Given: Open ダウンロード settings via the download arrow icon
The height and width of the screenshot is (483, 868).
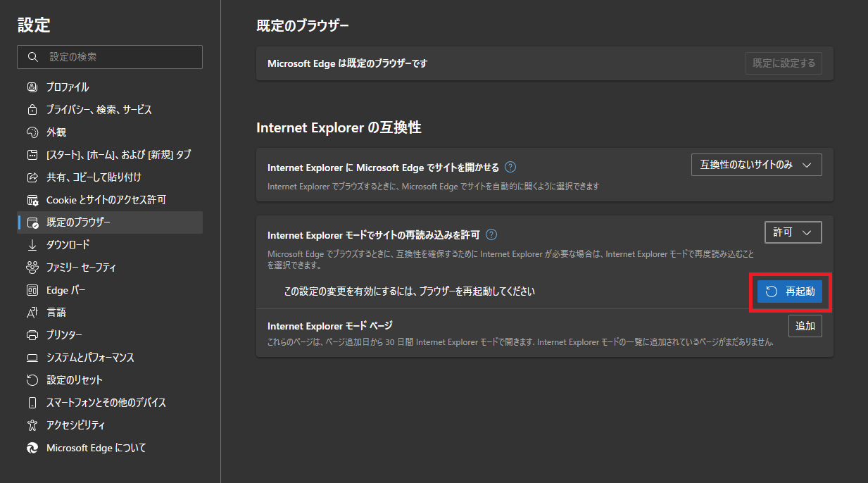Looking at the screenshot, I should click(x=32, y=245).
